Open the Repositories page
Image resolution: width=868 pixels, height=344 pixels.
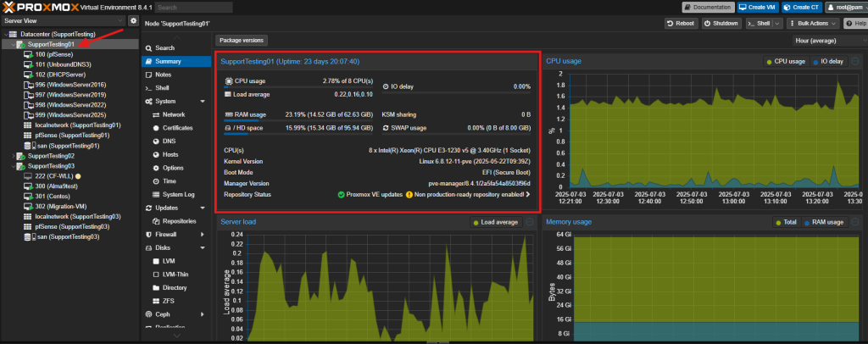click(x=179, y=221)
